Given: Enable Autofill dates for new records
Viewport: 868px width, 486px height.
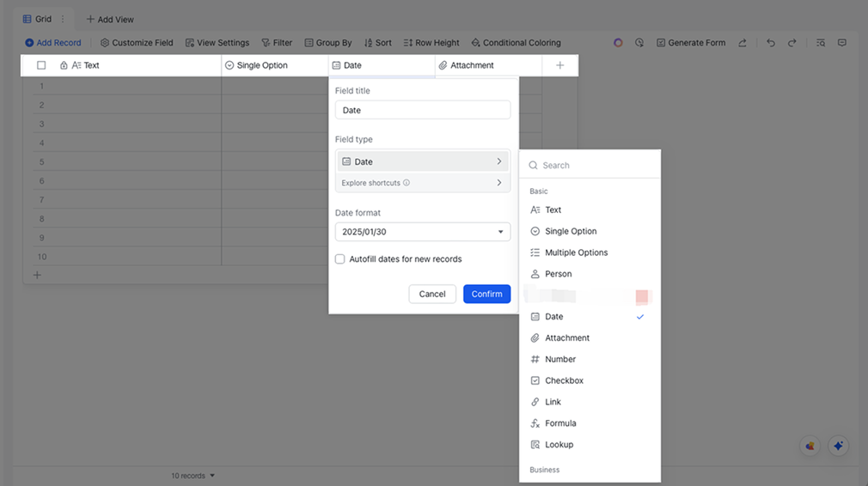Looking at the screenshot, I should [340, 259].
